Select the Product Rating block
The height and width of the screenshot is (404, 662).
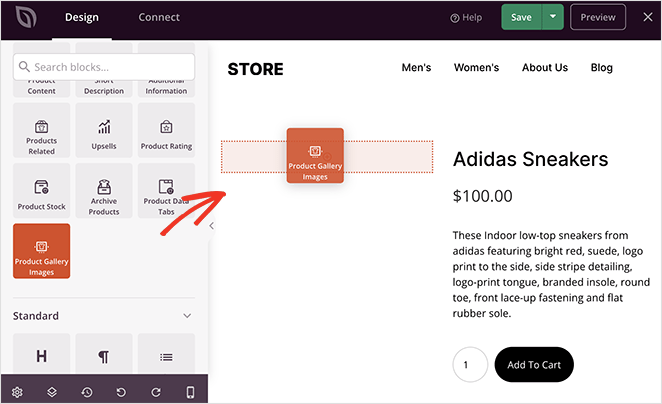[166, 132]
